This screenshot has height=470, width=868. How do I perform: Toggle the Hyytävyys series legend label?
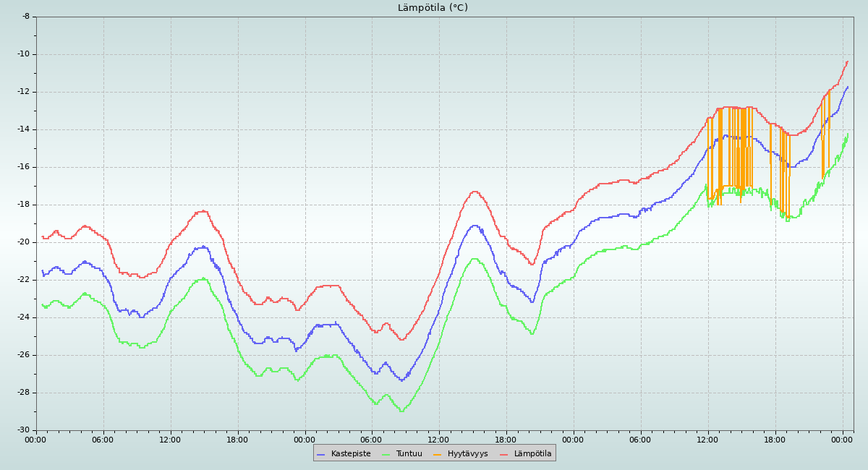point(467,454)
